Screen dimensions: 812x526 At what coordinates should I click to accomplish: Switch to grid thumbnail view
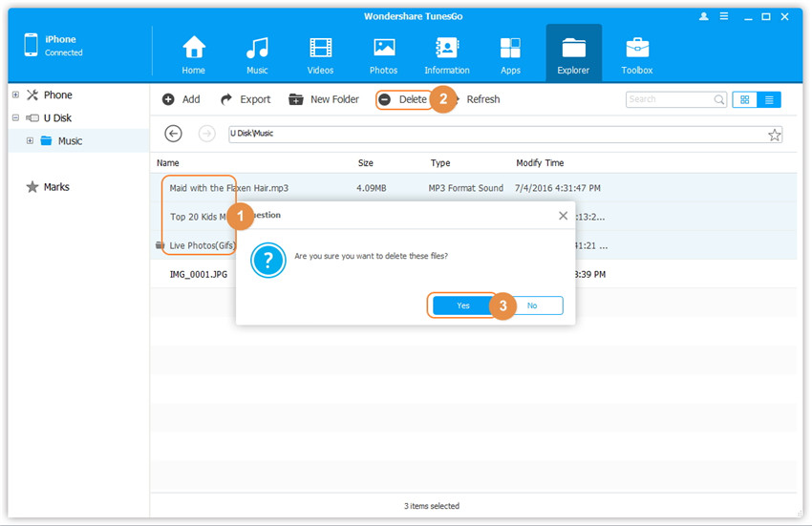(744, 99)
